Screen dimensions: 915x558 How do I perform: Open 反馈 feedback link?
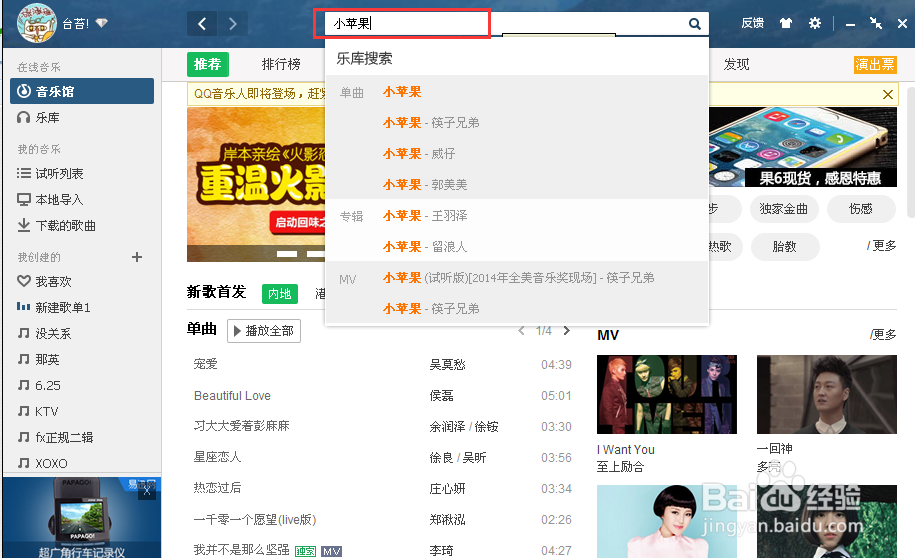tap(753, 23)
